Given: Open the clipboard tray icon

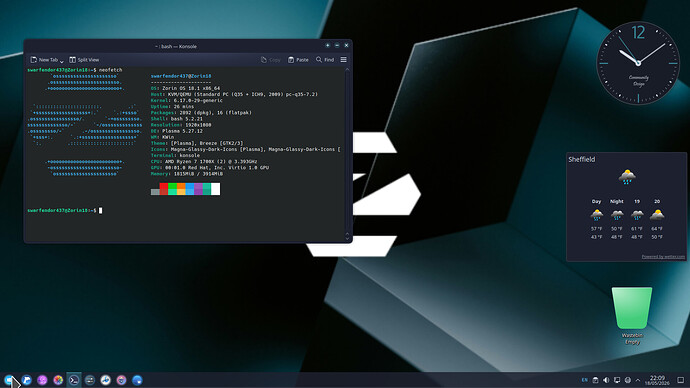Looking at the screenshot, I should pyautogui.click(x=595, y=380).
